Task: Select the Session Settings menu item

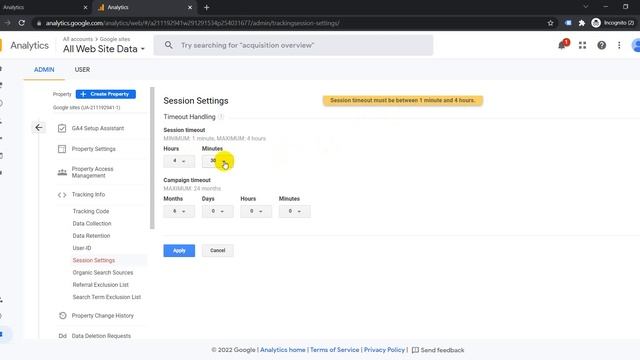Action: point(93,260)
